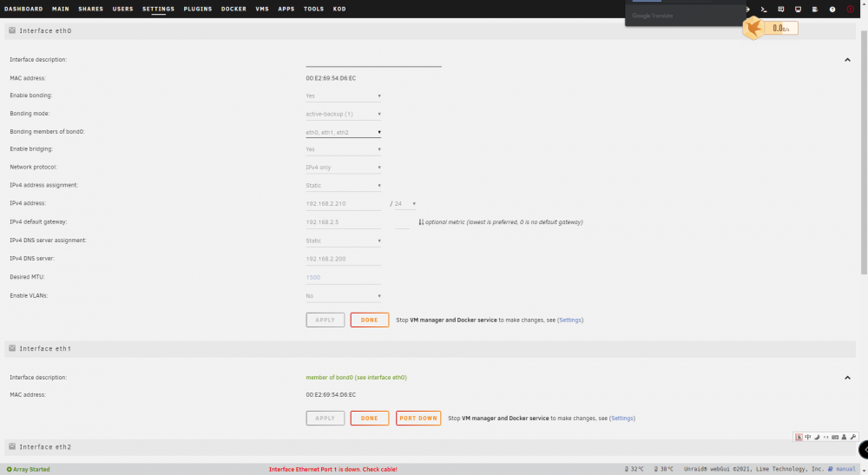
Task: Click the monitor info icon in top bar
Action: [x=798, y=10]
